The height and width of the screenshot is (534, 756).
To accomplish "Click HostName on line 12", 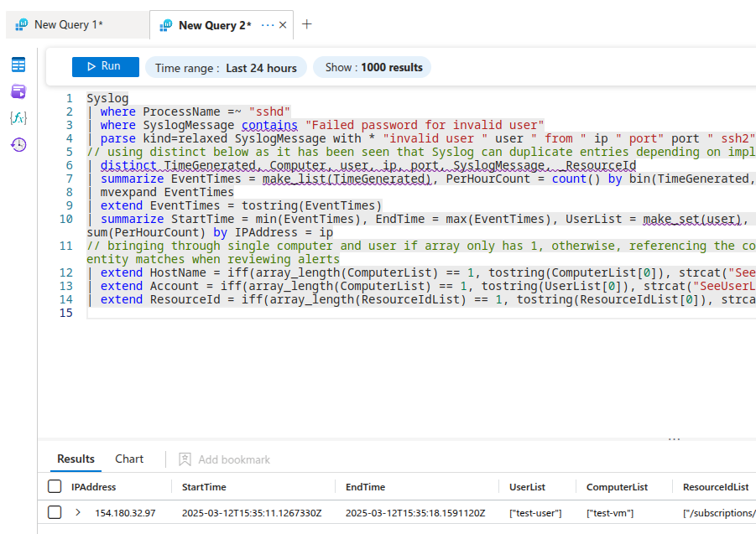I will pos(178,272).
